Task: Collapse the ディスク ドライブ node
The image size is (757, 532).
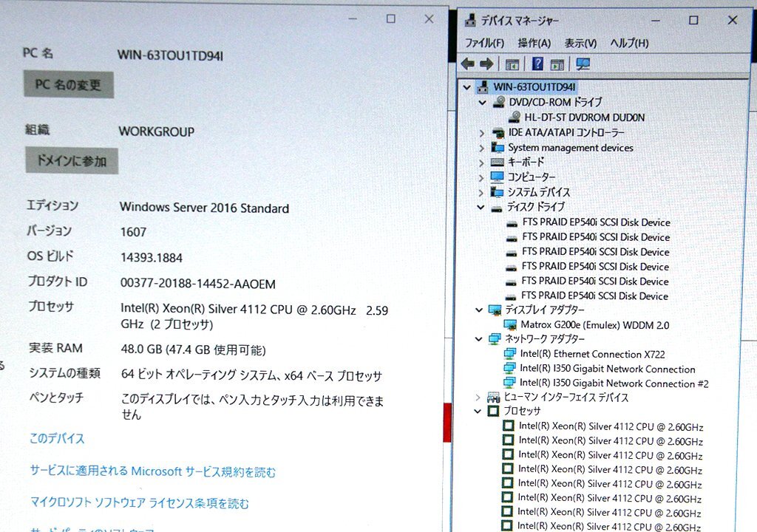Action: point(481,207)
